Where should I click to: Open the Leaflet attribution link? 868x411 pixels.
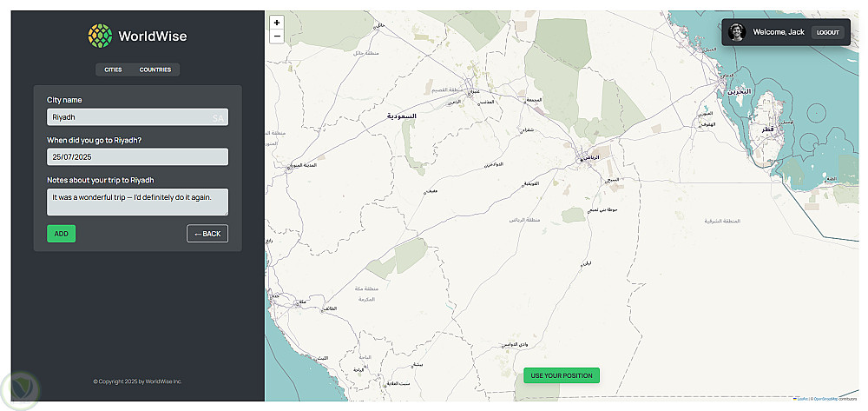[x=800, y=399]
